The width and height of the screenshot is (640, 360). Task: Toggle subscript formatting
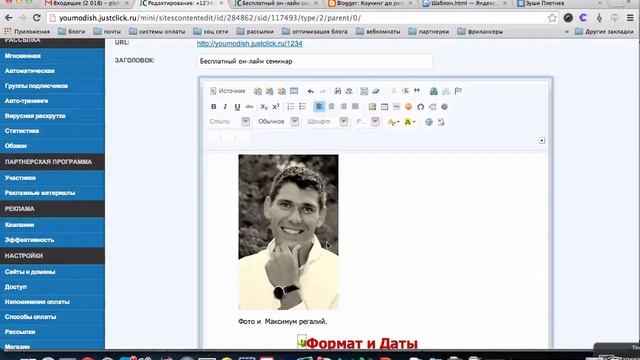[264, 107]
